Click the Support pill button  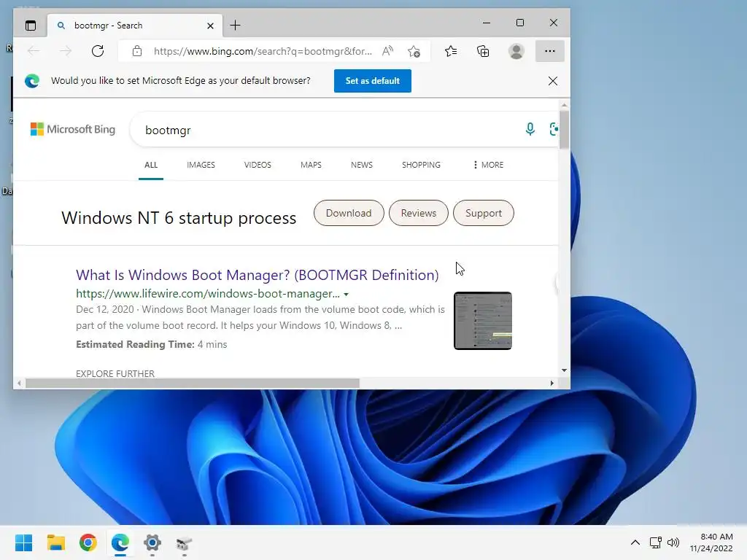483,213
